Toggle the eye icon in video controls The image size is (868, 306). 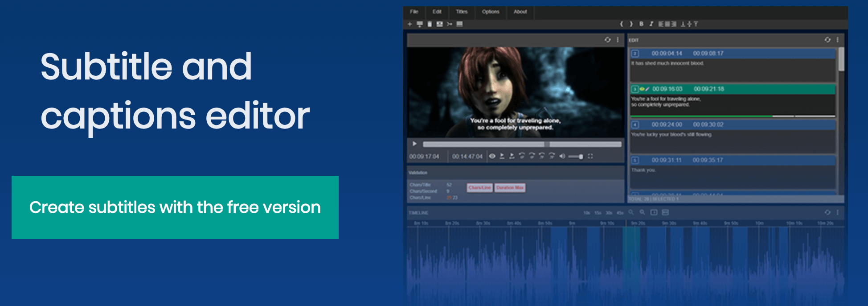(x=492, y=156)
